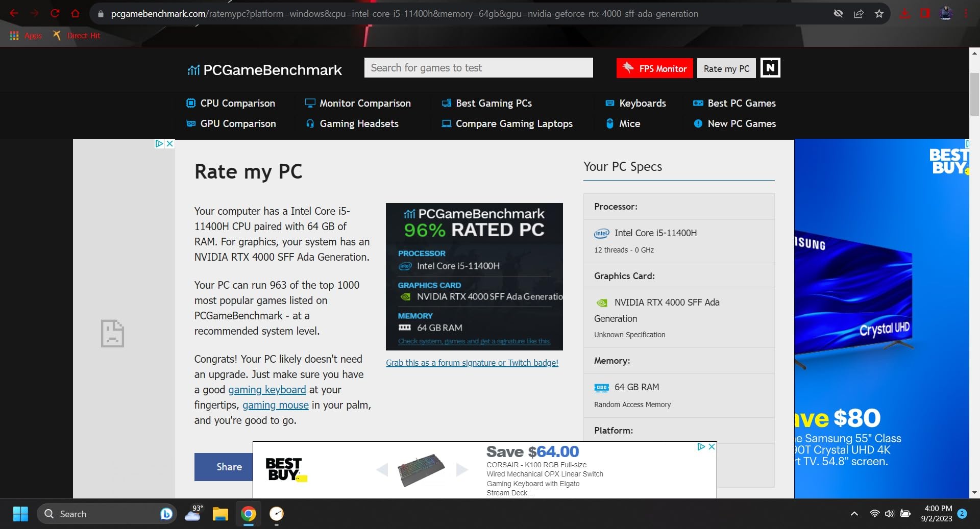
Task: Click the Chrome icon in the taskbar
Action: point(249,514)
